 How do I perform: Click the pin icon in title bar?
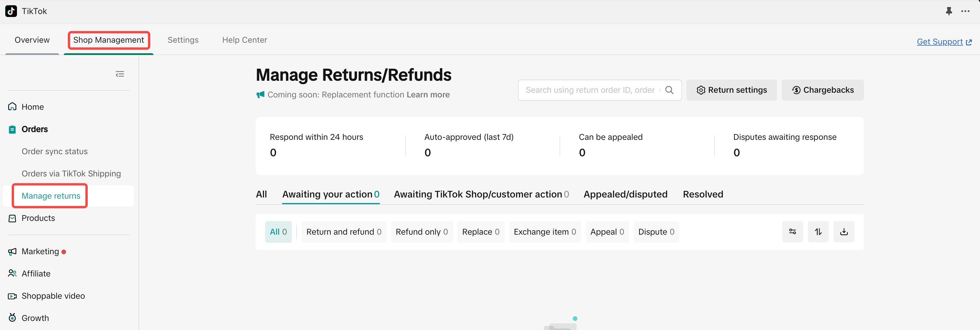[x=949, y=11]
